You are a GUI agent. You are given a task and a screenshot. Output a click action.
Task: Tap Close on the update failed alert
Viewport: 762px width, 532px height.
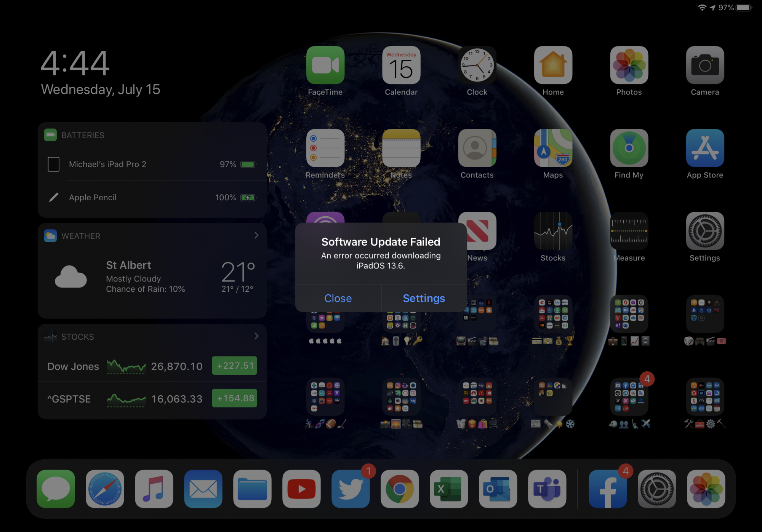click(338, 298)
